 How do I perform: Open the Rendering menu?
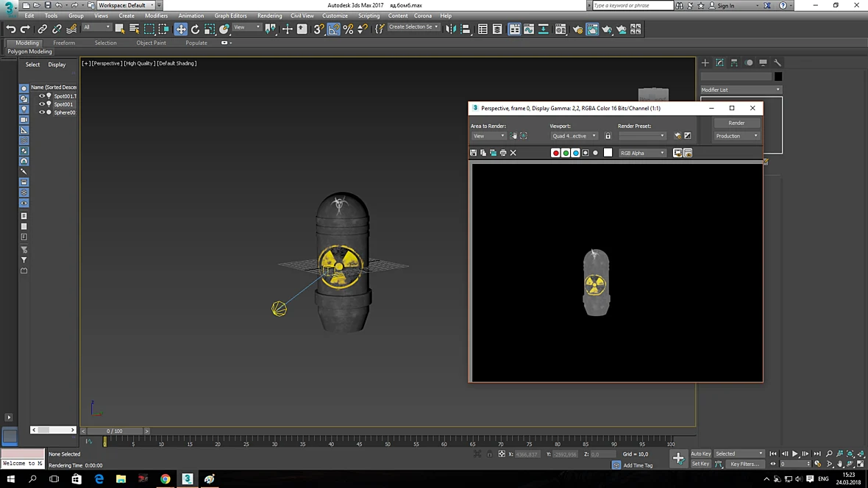tap(269, 15)
